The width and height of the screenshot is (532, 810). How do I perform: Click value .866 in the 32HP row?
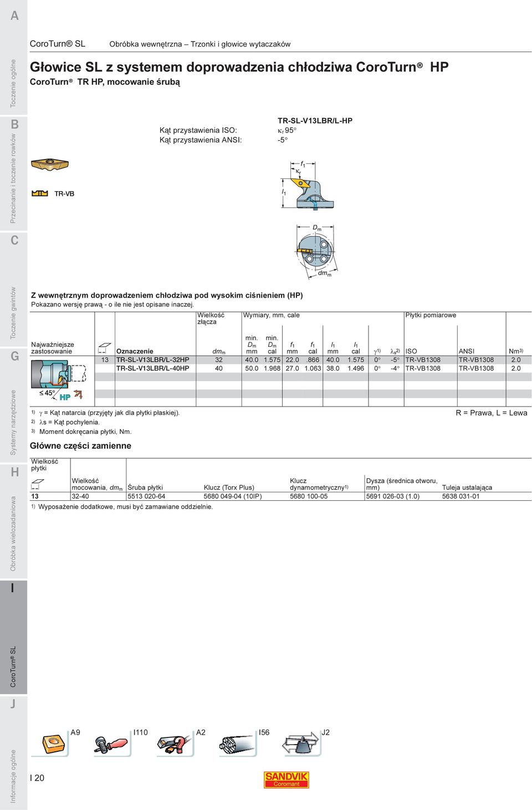(313, 360)
